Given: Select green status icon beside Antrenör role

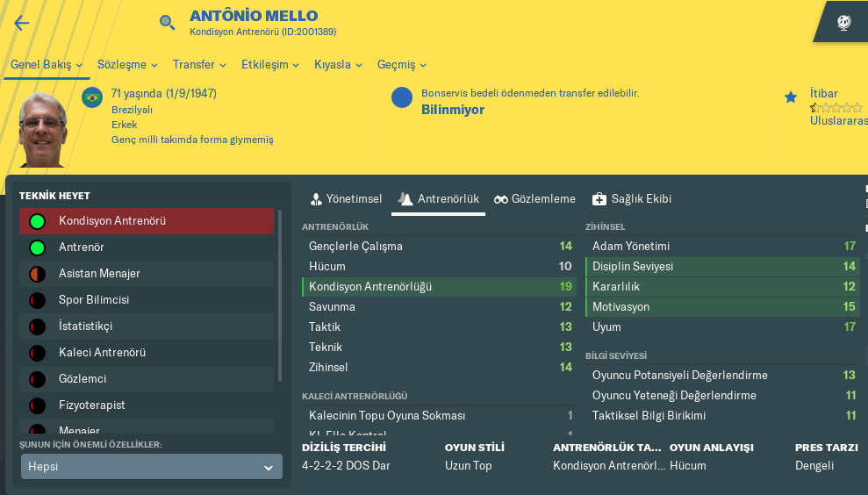Looking at the screenshot, I should (37, 247).
